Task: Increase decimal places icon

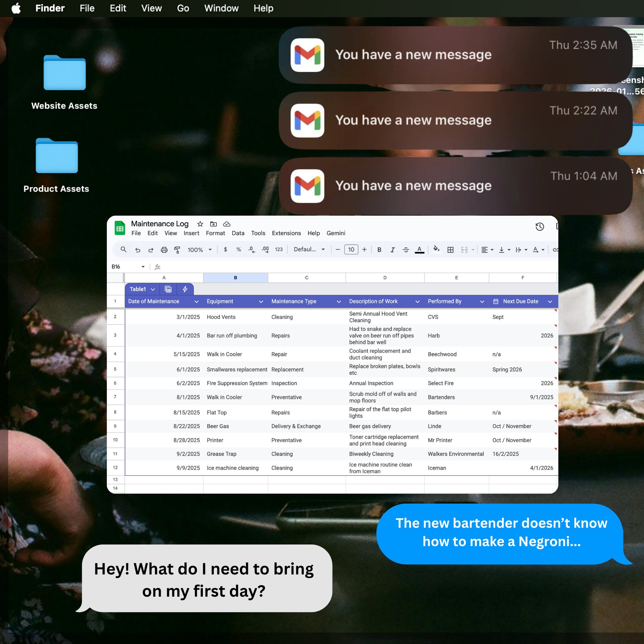Action: [265, 249]
